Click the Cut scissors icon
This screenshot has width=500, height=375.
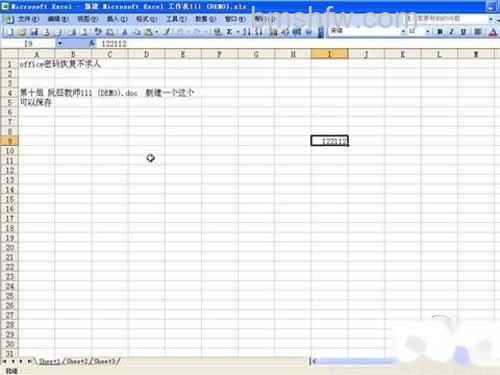tap(124, 32)
